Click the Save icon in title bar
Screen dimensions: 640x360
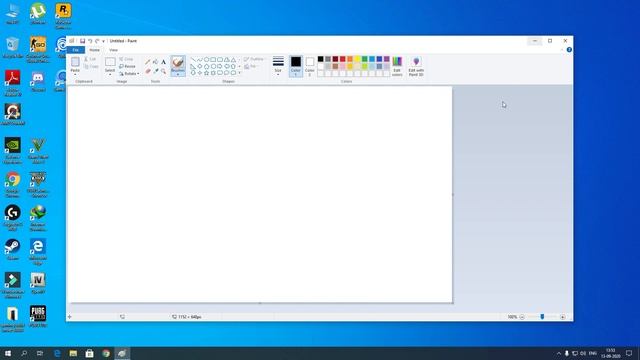point(82,41)
